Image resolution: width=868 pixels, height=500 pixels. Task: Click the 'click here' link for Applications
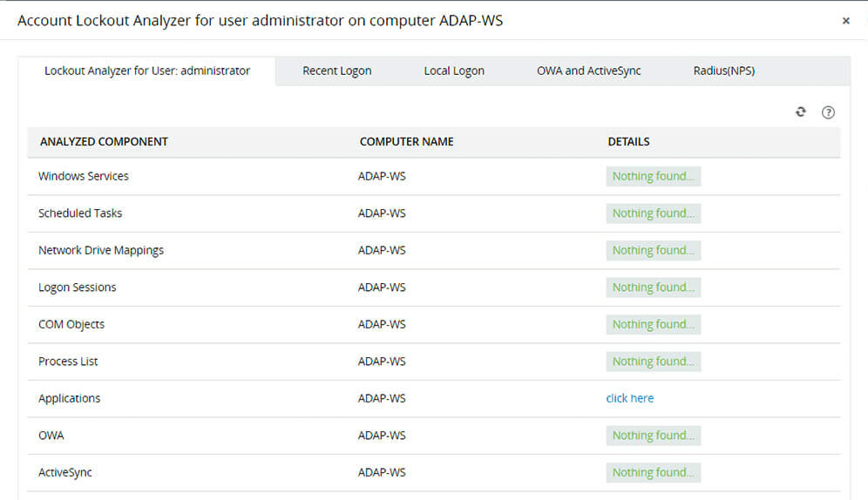click(x=629, y=398)
